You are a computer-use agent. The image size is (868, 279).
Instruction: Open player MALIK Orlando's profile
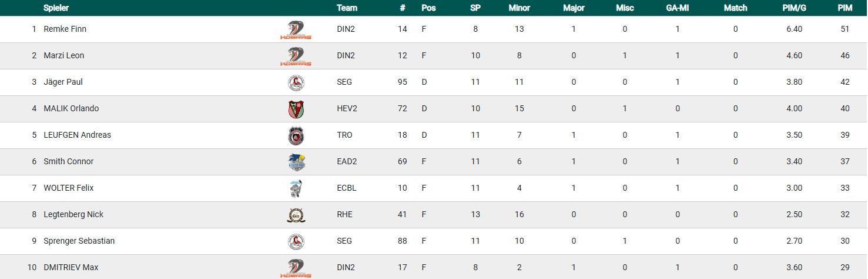[71, 108]
